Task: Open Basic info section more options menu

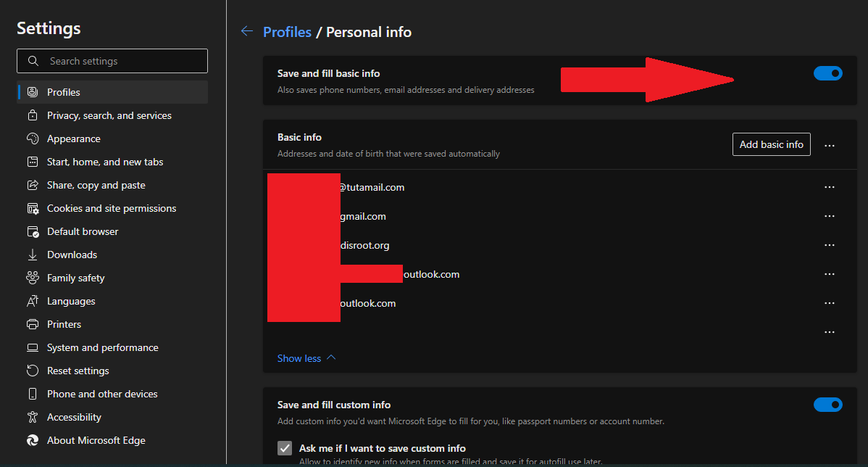Action: [x=830, y=145]
